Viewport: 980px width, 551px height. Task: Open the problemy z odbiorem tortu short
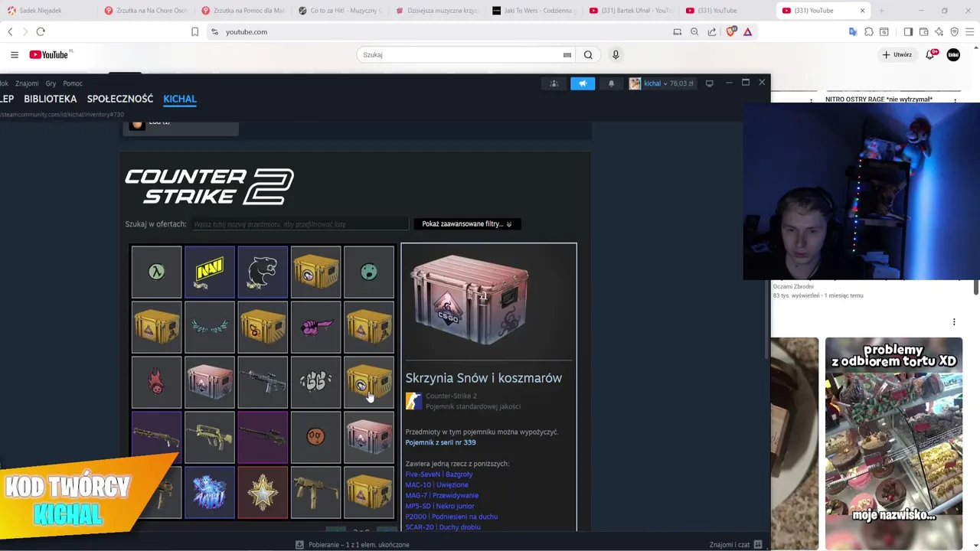(x=893, y=444)
